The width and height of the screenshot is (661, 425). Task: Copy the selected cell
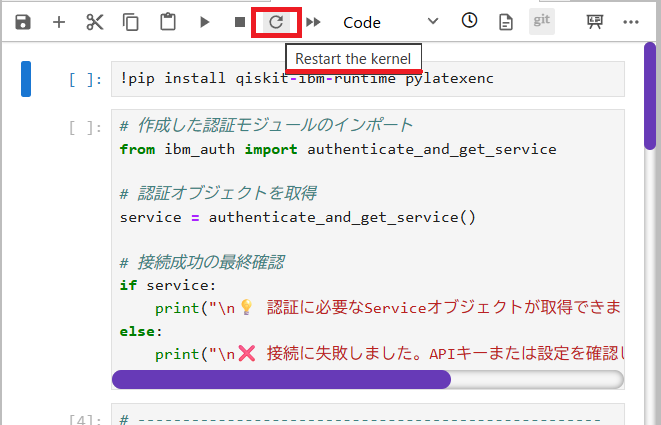(131, 21)
